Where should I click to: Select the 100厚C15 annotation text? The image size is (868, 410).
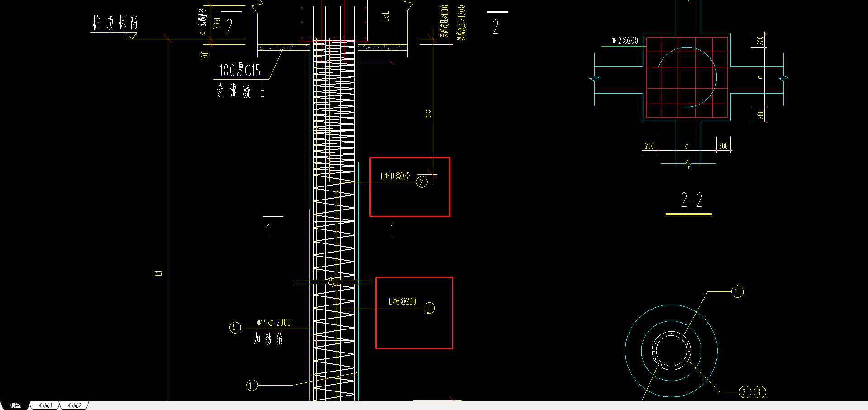pyautogui.click(x=240, y=70)
